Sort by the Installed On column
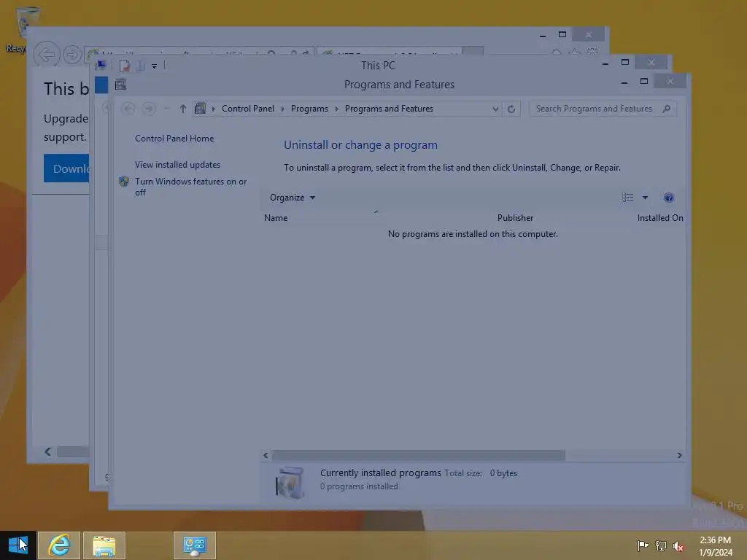This screenshot has height=560, width=747. pyautogui.click(x=659, y=217)
